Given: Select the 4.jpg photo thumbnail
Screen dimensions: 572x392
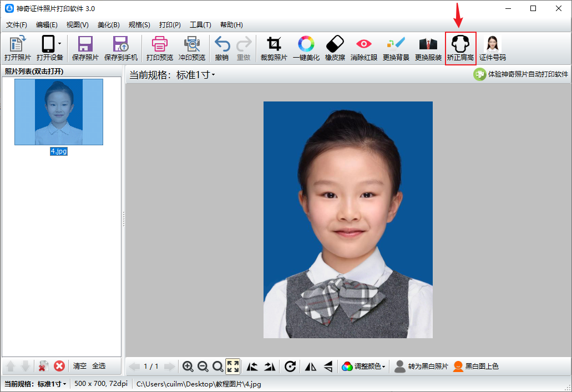Looking at the screenshot, I should click(59, 112).
